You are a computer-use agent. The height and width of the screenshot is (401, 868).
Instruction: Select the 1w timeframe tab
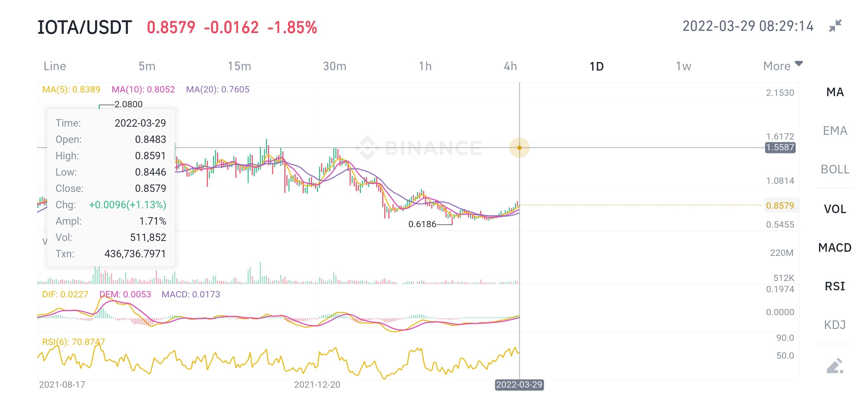click(x=683, y=66)
